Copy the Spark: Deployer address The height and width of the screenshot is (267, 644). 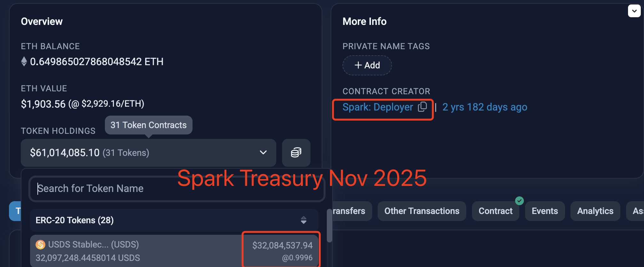pyautogui.click(x=422, y=107)
